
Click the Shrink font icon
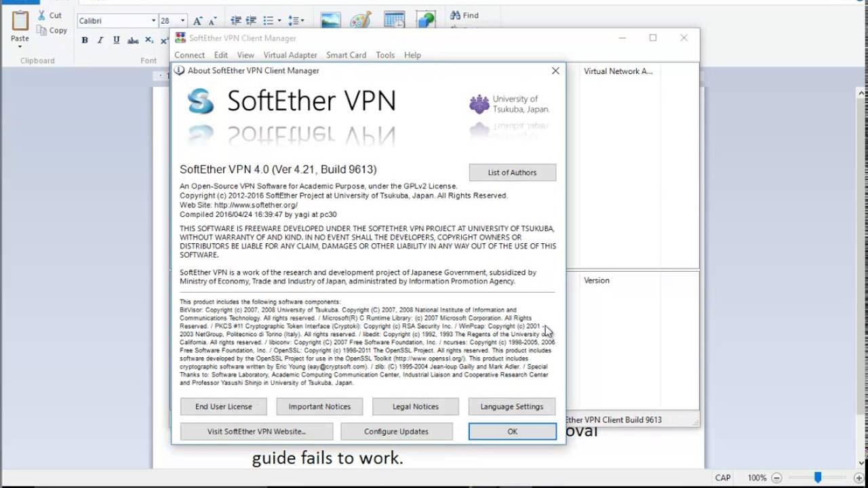213,21
